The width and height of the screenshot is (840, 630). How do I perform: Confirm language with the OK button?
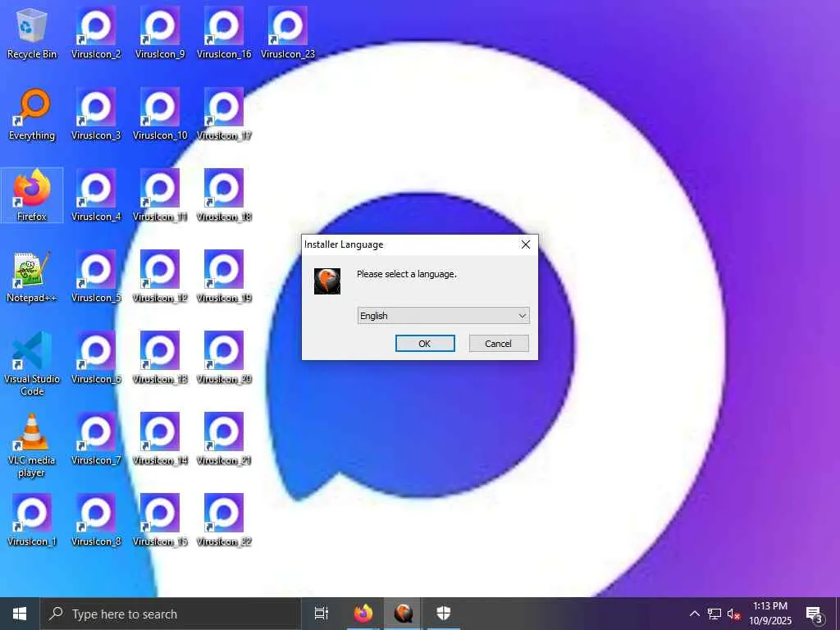(x=425, y=344)
